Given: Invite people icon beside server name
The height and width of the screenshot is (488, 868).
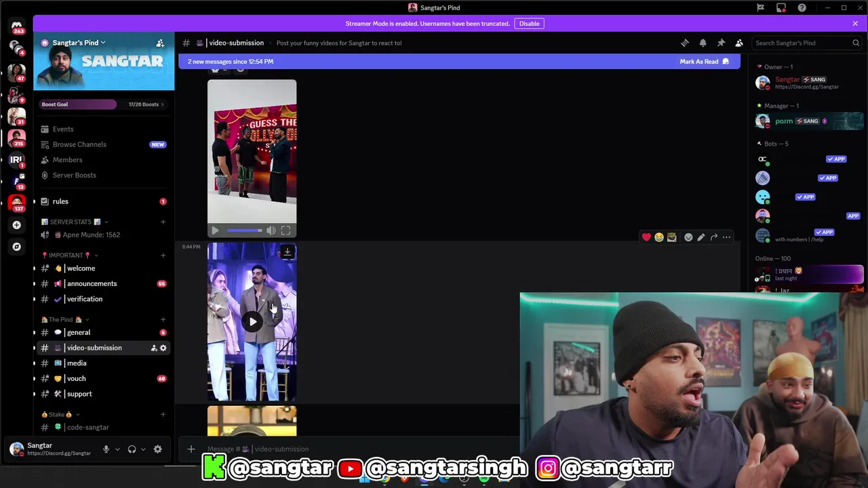Looking at the screenshot, I should (160, 43).
